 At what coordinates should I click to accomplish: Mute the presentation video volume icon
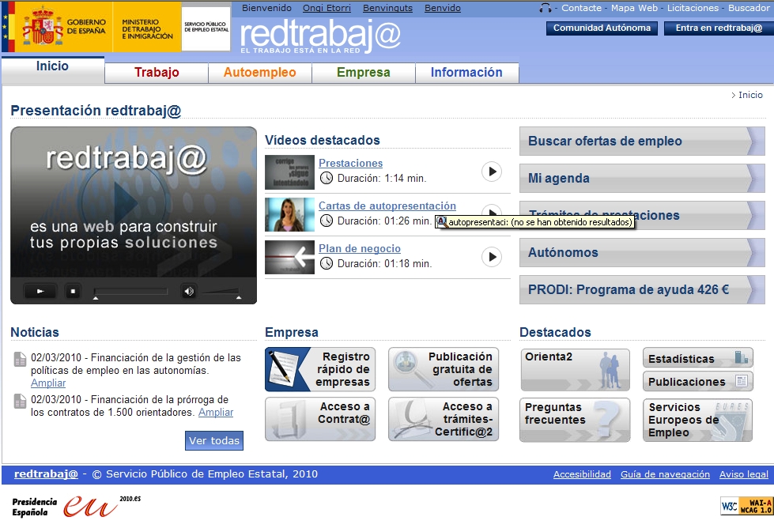(189, 292)
